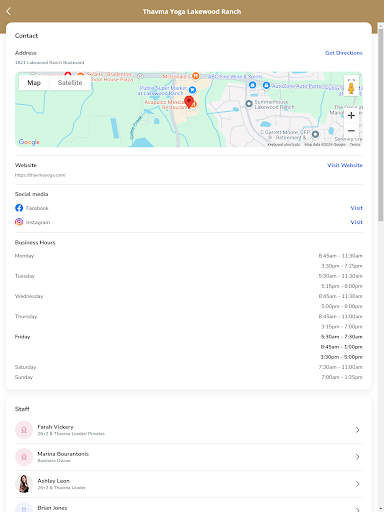Open the Visit Website link
384x512 pixels.
coord(345,165)
